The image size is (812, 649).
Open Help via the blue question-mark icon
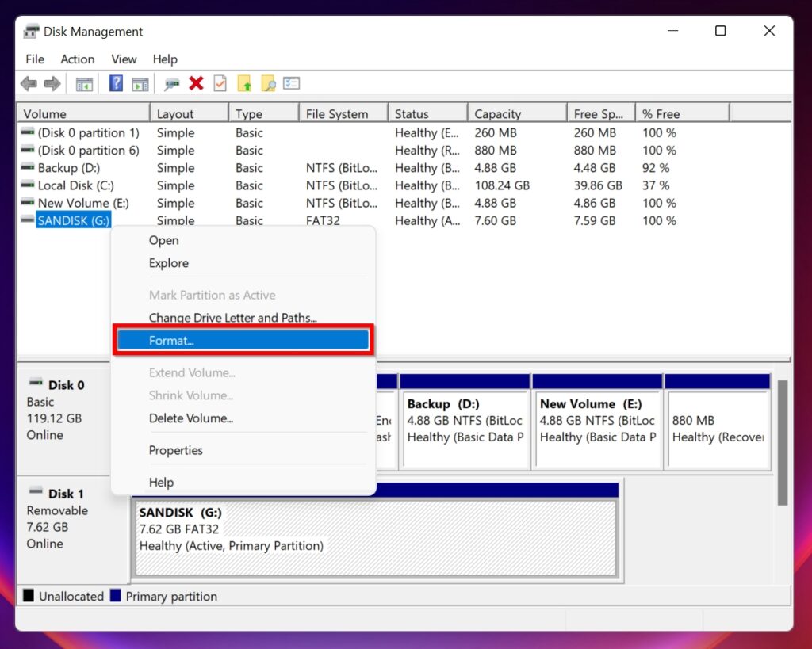(x=116, y=84)
